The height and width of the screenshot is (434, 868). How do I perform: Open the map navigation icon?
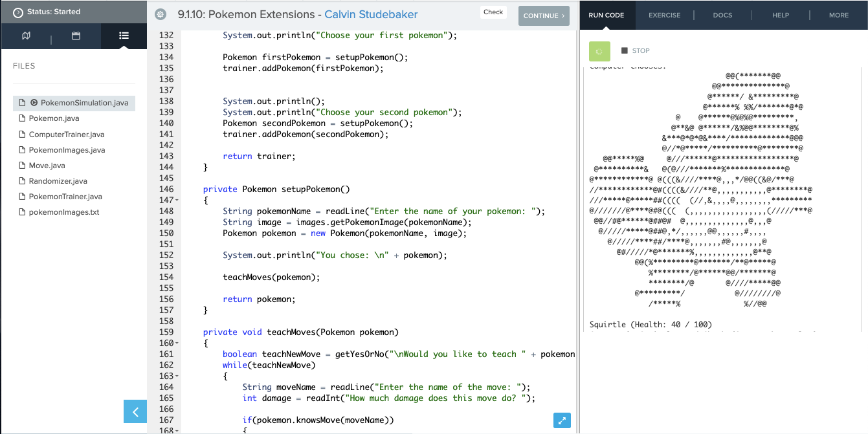point(26,36)
